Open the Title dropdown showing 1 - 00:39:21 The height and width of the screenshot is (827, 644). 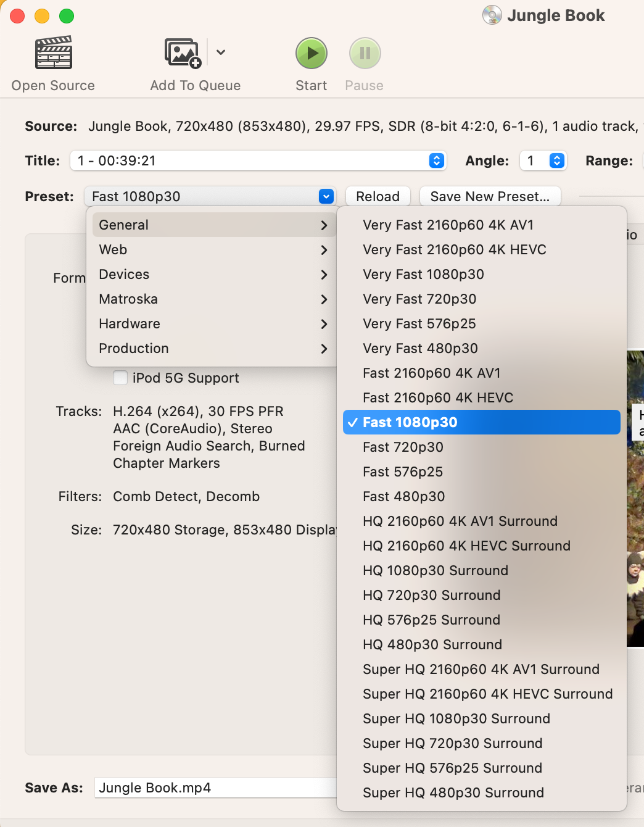[258, 160]
